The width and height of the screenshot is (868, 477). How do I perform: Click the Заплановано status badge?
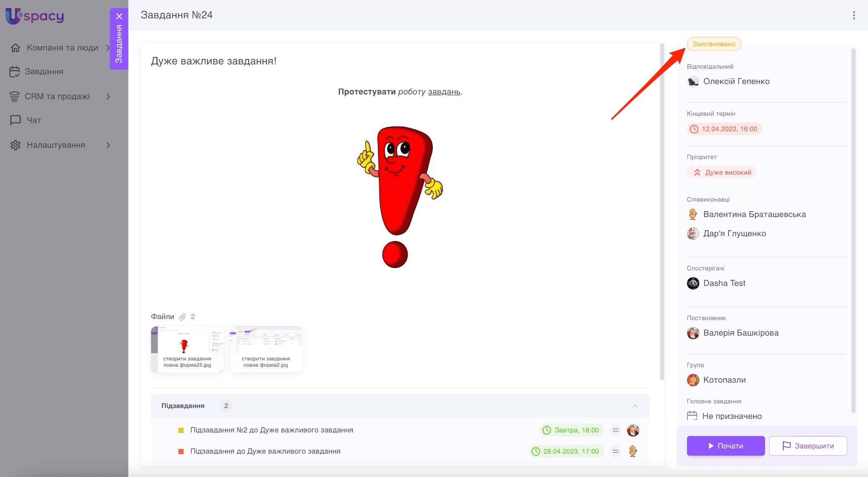pyautogui.click(x=714, y=44)
